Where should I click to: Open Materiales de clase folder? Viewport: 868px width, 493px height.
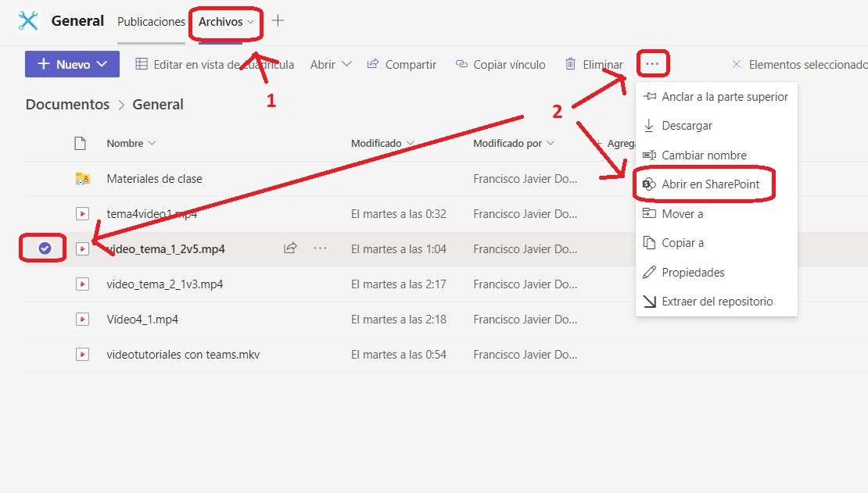155,179
